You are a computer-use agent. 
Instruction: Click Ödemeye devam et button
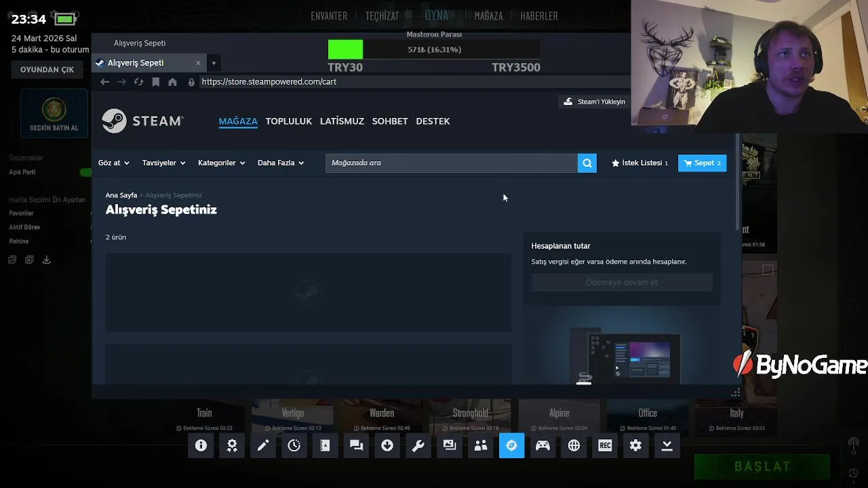click(622, 283)
